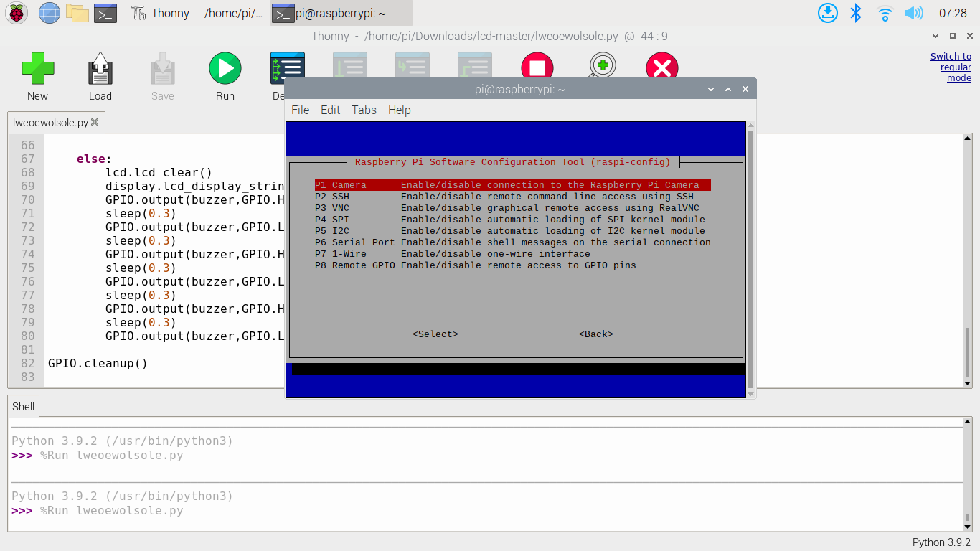Click the <Back> button in raspi-config
The image size is (980, 551).
[596, 334]
